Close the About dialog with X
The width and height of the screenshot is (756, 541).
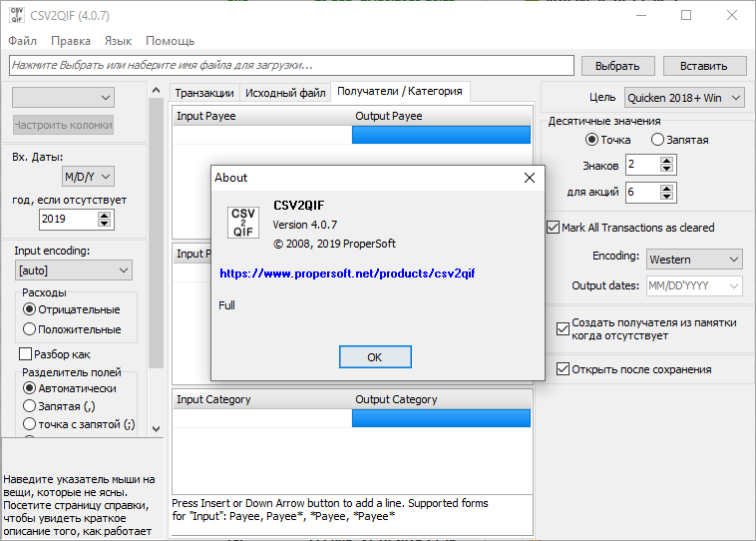(529, 178)
